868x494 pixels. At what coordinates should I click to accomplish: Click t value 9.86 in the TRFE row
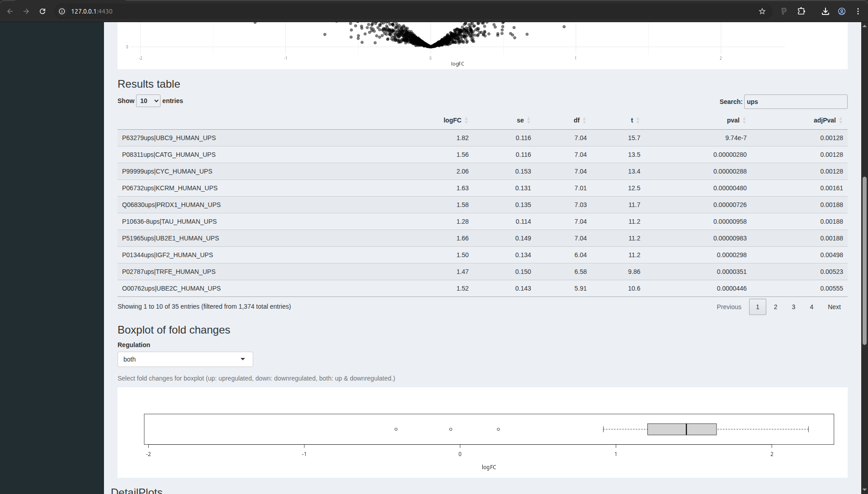click(x=634, y=272)
